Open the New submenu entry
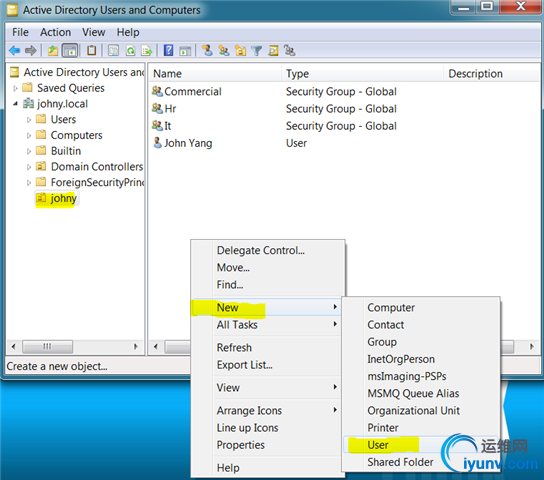This screenshot has width=544, height=480. tap(267, 307)
